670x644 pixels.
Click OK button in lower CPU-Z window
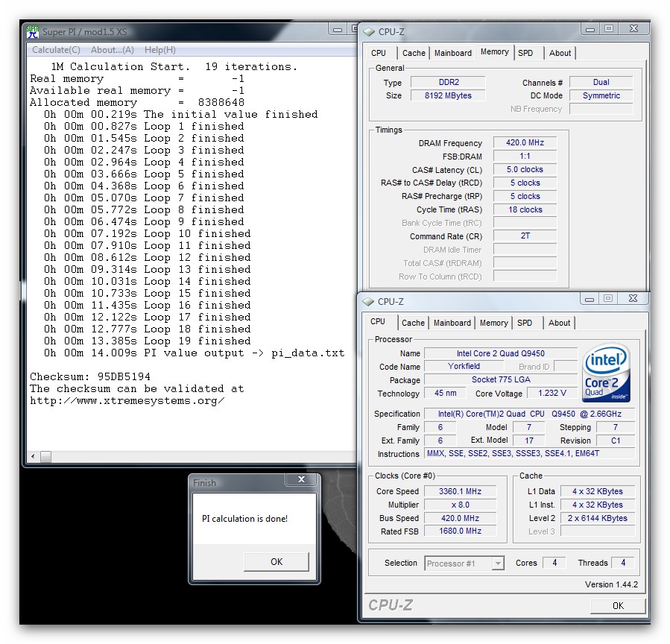click(618, 605)
